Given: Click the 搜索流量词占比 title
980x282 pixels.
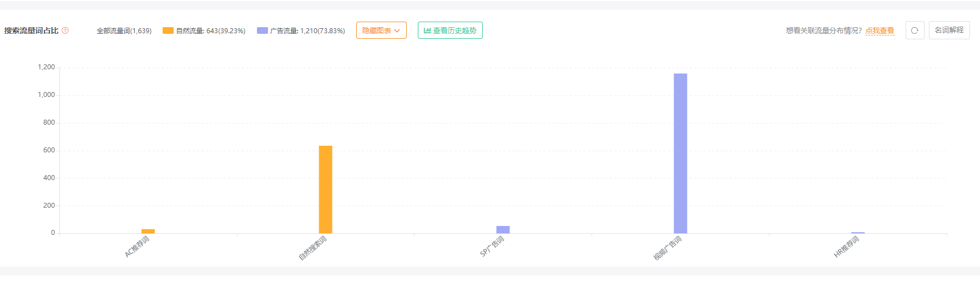Looking at the screenshot, I should [31, 30].
